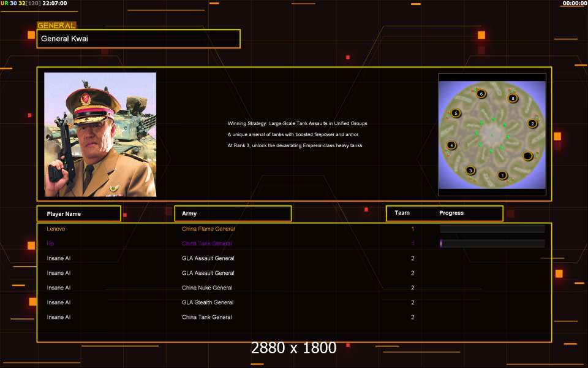The image size is (588, 368).
Task: Click the 00:00:00 timer readout
Action: point(575,3)
